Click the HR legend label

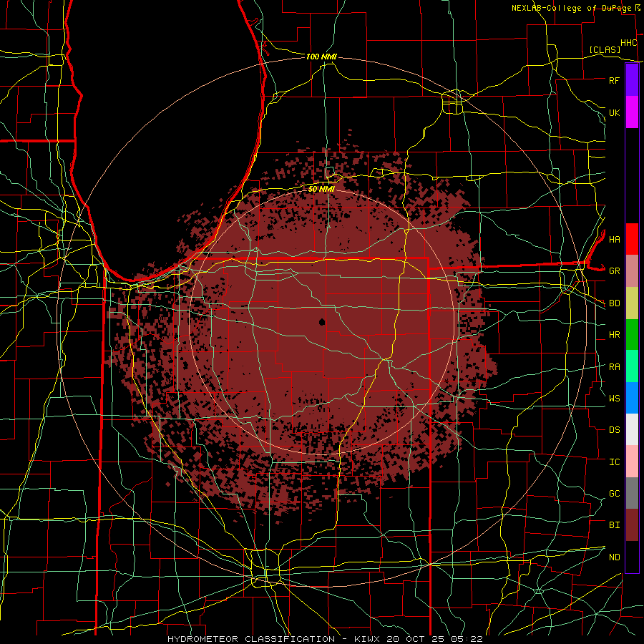coord(614,335)
